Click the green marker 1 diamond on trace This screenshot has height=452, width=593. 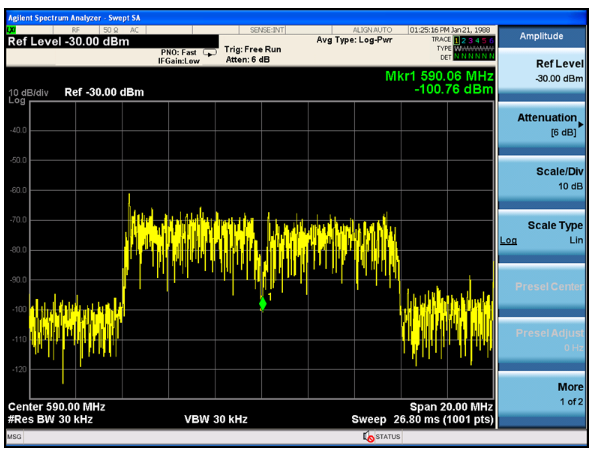click(262, 303)
